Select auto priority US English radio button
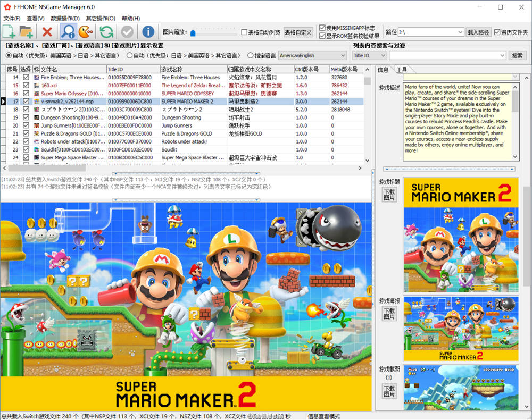Screen dimensions: 532x420 9,55
